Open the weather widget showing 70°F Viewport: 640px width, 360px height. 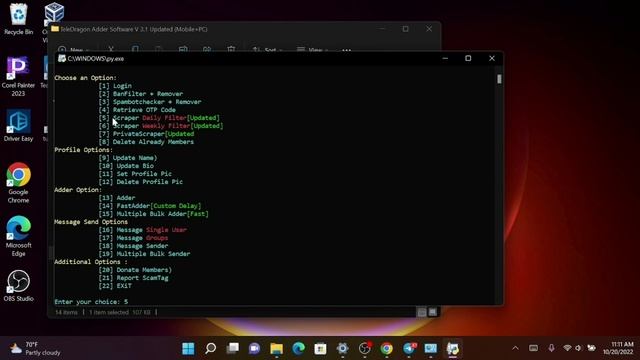[35, 348]
